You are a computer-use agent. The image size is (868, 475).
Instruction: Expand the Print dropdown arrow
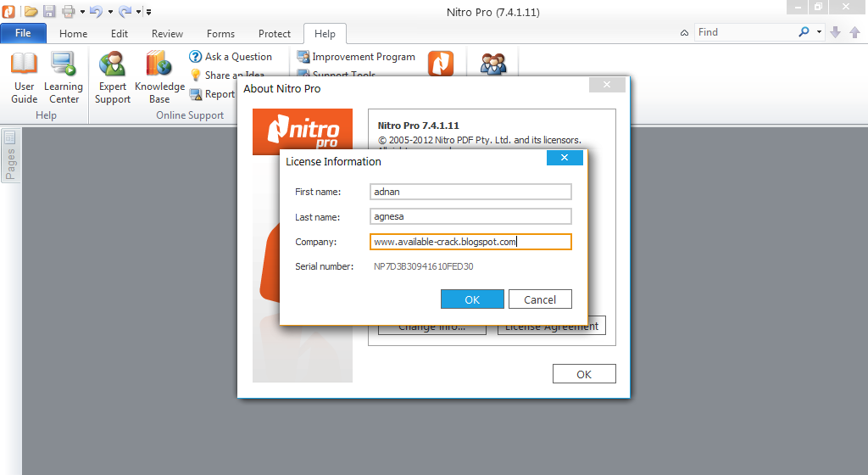point(82,12)
